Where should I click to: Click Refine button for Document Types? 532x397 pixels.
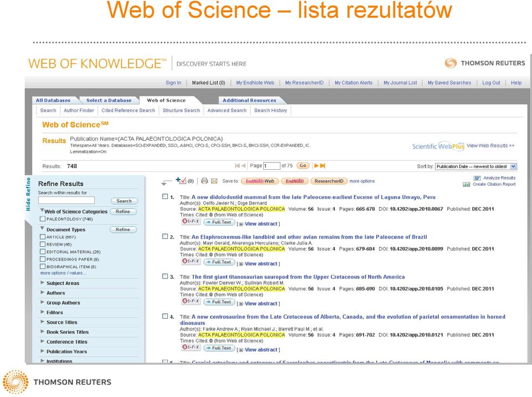pos(123,230)
